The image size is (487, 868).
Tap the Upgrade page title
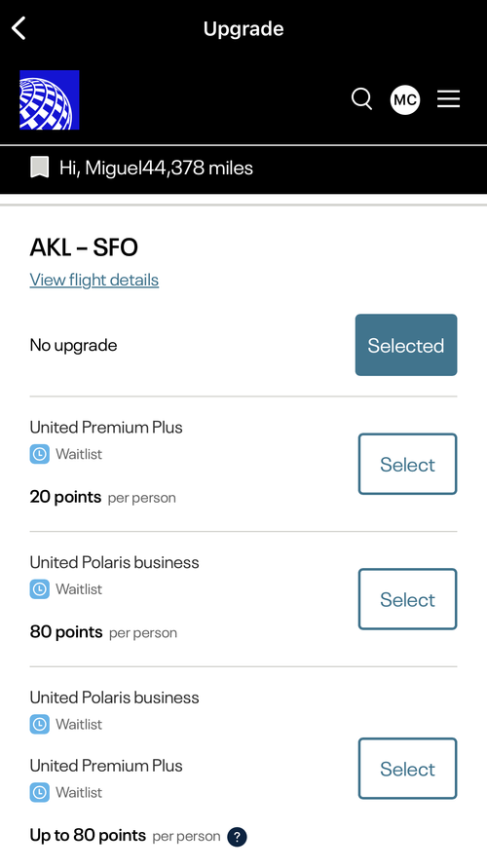[x=243, y=29]
